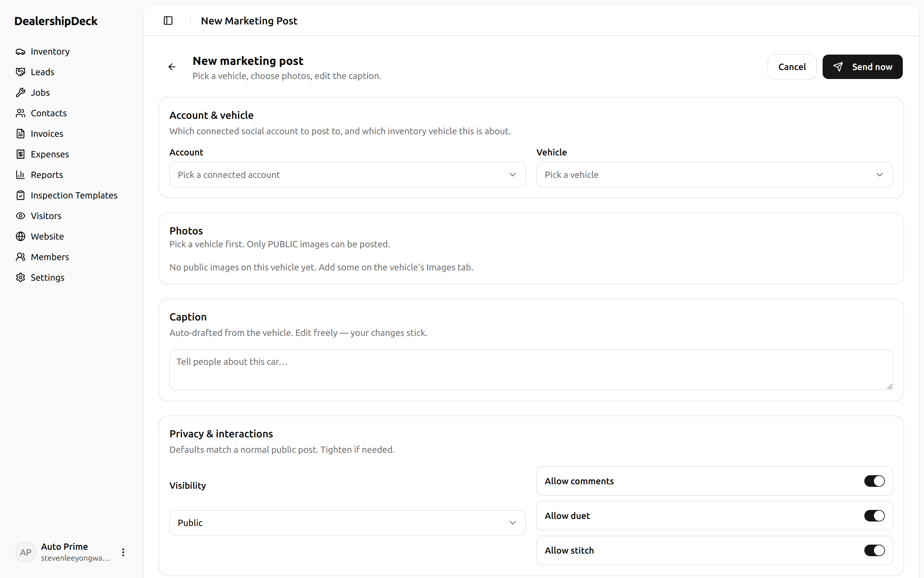Click into the caption text area
Viewport: 924px width, 578px height.
pyautogui.click(x=531, y=370)
